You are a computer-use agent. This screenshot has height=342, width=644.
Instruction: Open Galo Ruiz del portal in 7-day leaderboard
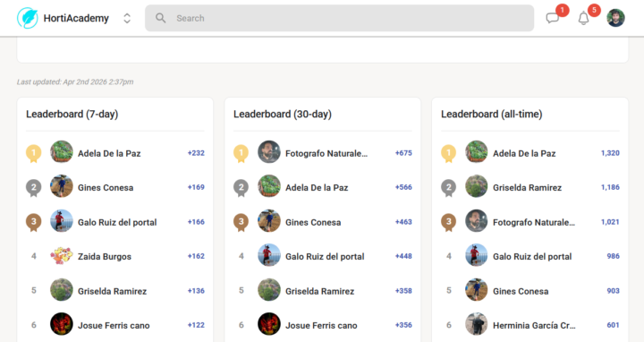pos(117,222)
